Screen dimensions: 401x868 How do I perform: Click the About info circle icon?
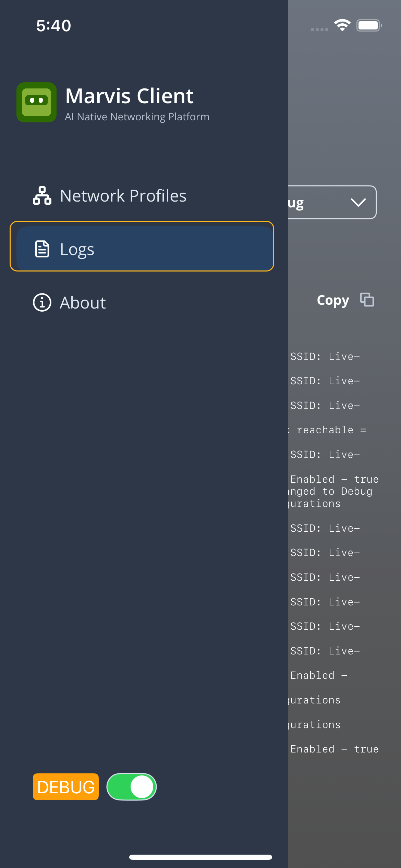(x=42, y=302)
